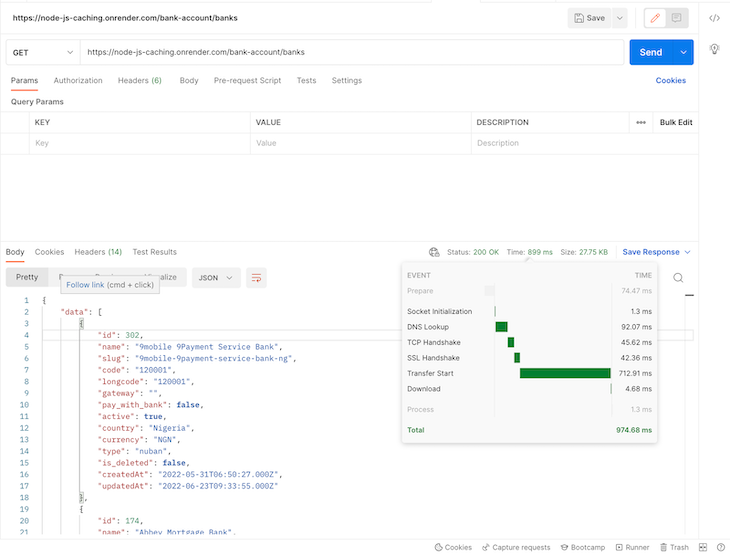The image size is (730, 555).
Task: Click the request URL input field
Action: (x=350, y=52)
